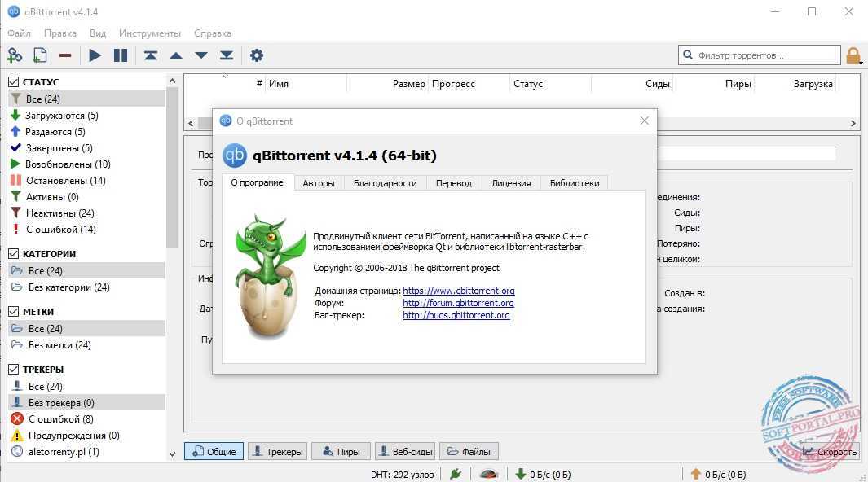
Task: Click the Файлы bottom tab button
Action: pyautogui.click(x=469, y=451)
